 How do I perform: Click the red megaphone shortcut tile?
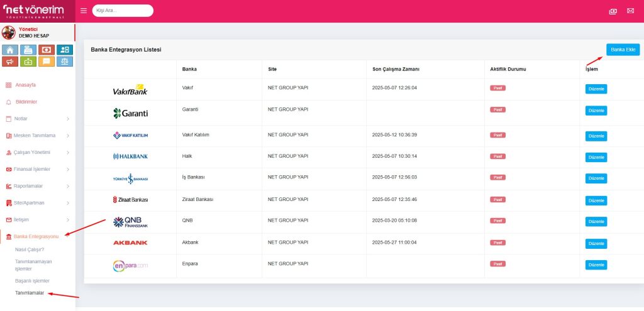pyautogui.click(x=10, y=62)
